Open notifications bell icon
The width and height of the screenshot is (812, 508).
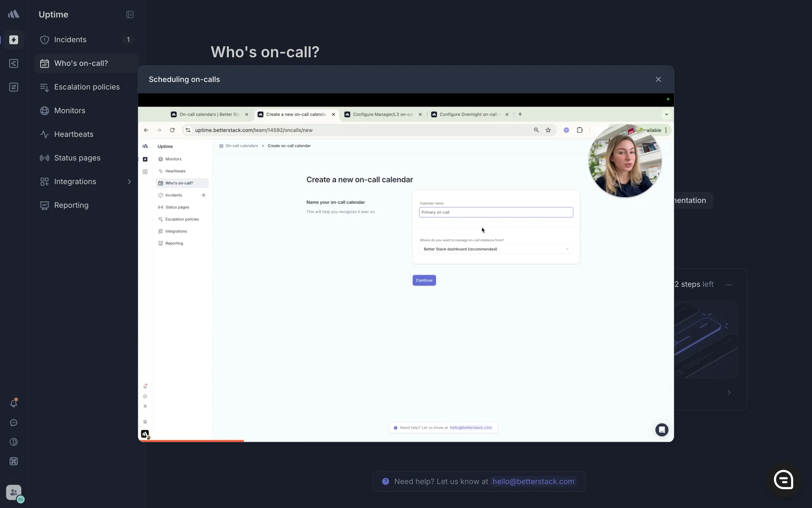tap(14, 403)
